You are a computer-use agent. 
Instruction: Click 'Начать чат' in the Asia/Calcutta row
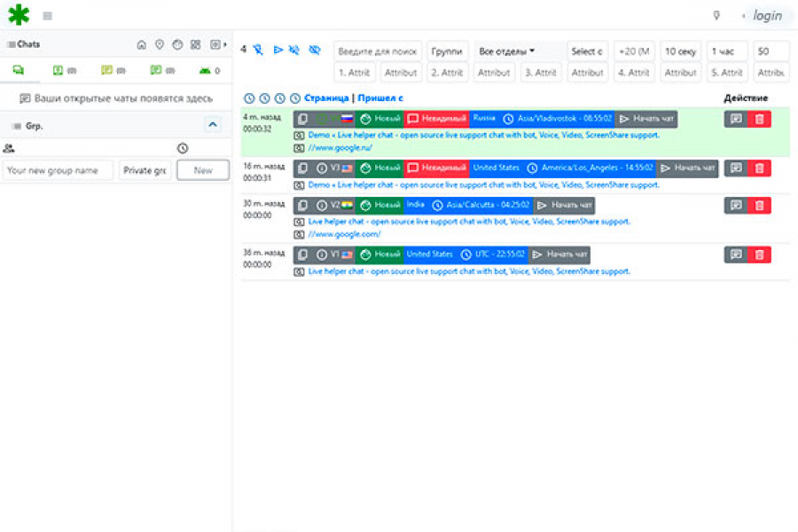[565, 205]
